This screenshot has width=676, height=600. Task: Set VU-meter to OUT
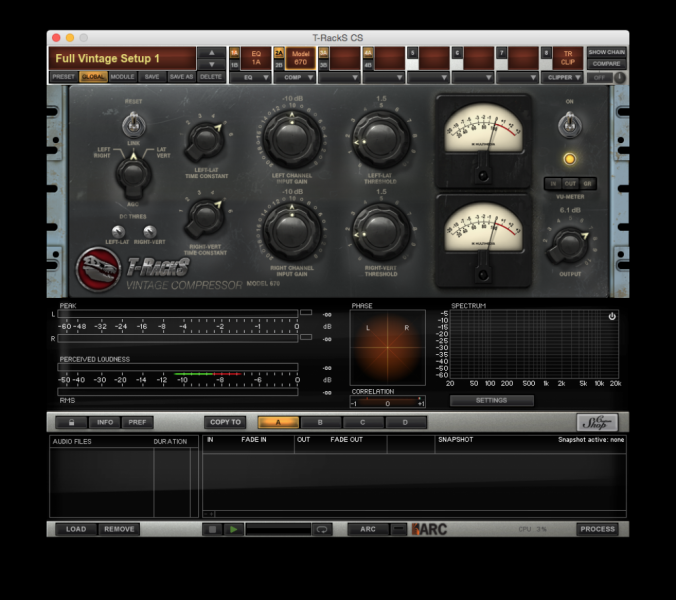click(570, 184)
